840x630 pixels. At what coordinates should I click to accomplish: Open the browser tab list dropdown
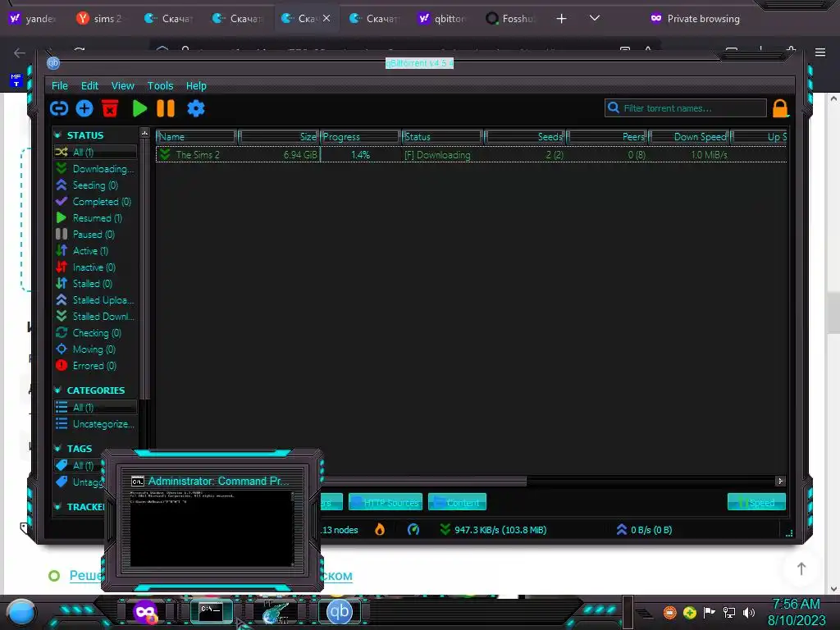(594, 18)
